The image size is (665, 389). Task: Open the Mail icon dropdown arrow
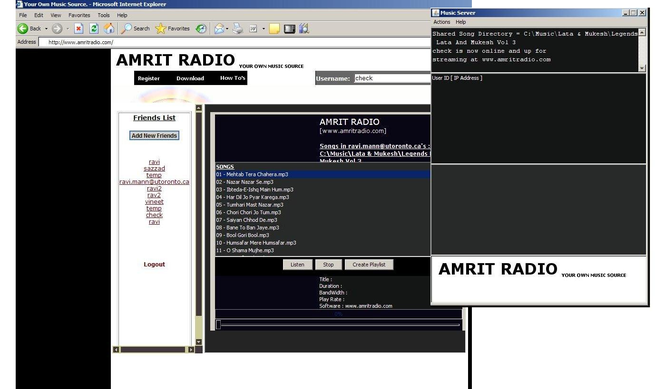coord(227,29)
